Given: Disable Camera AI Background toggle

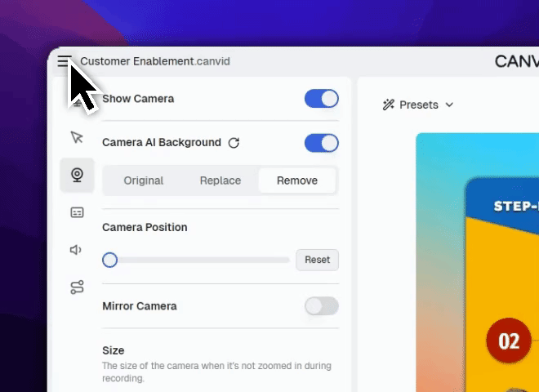Looking at the screenshot, I should [321, 143].
